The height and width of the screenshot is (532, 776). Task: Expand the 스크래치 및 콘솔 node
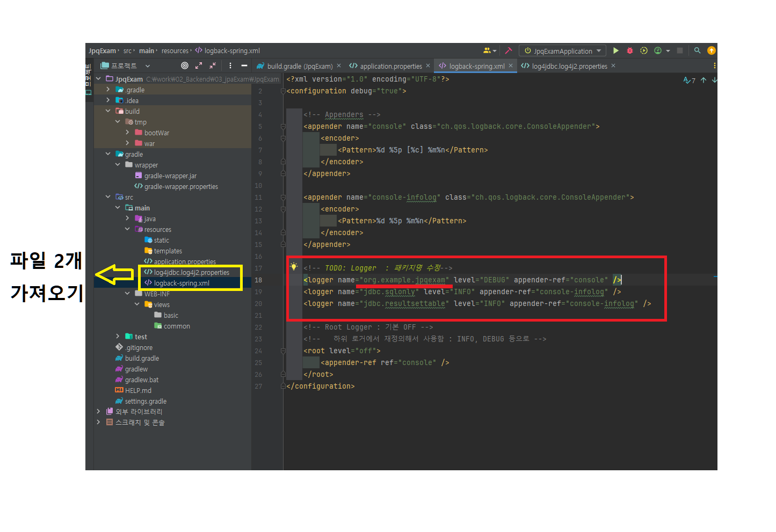pyautogui.click(x=98, y=422)
